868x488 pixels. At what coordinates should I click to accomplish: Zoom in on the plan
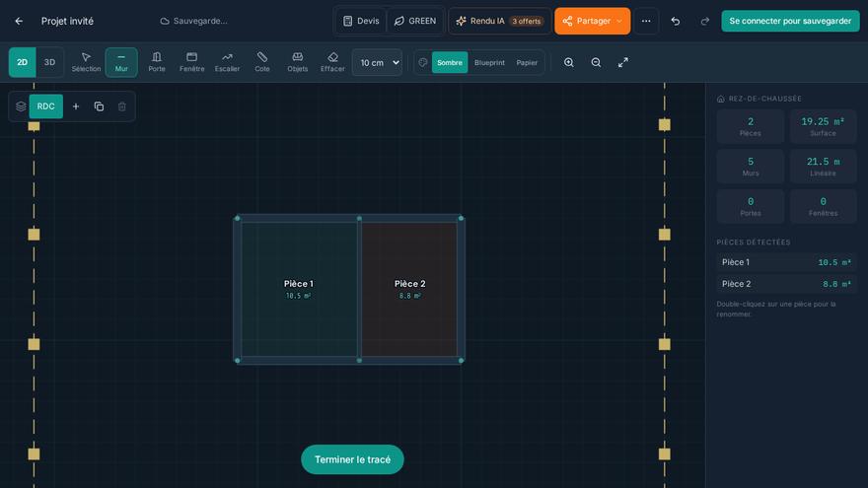point(568,62)
